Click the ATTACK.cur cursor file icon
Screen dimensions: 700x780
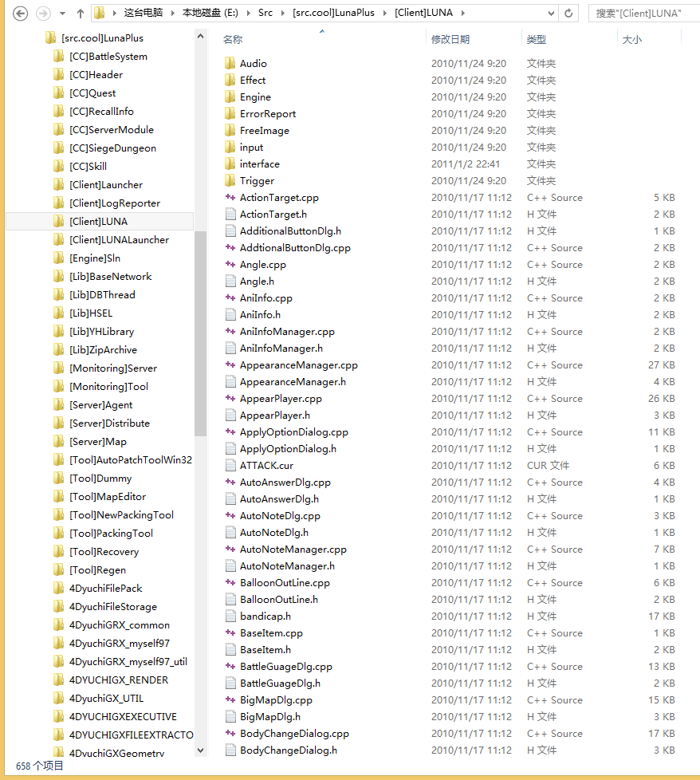(x=230, y=465)
